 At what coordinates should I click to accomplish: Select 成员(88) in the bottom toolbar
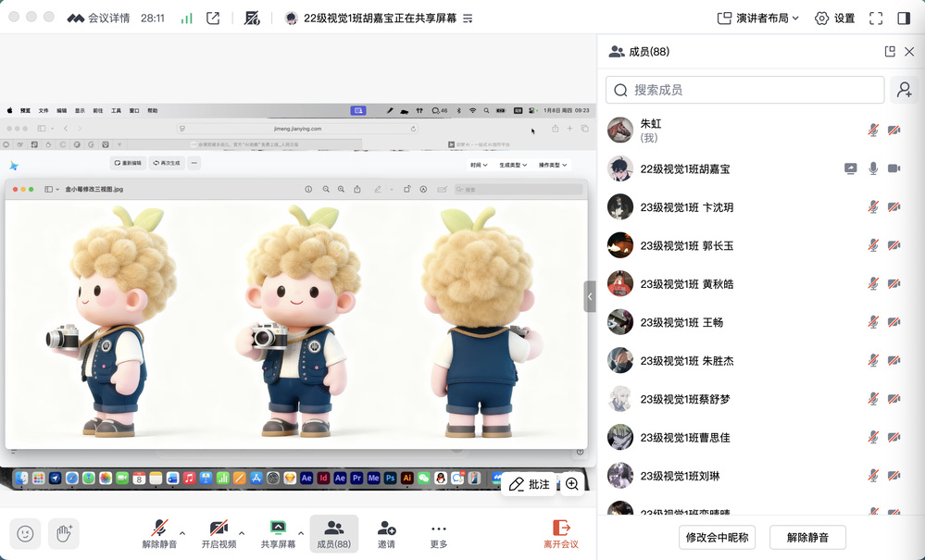tap(333, 533)
